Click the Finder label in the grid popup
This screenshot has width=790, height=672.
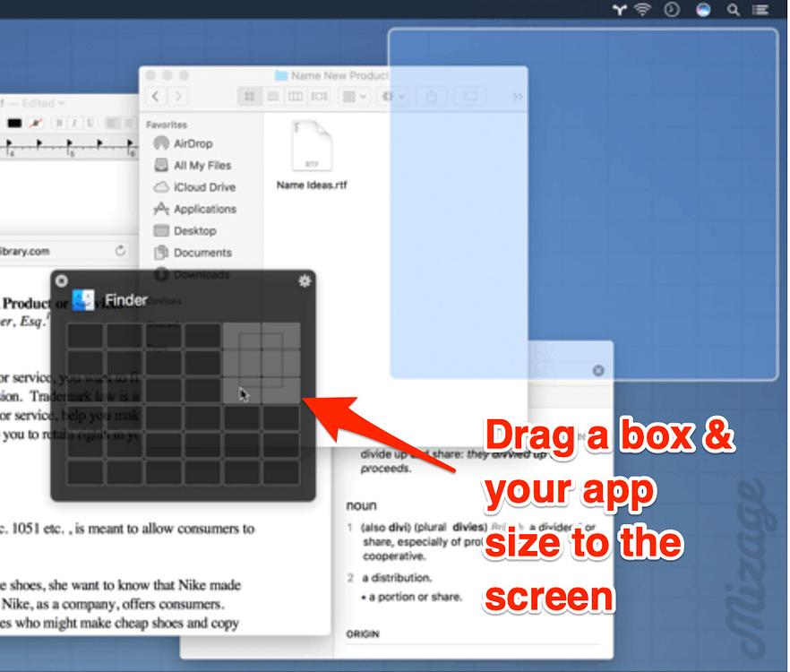pyautogui.click(x=126, y=300)
